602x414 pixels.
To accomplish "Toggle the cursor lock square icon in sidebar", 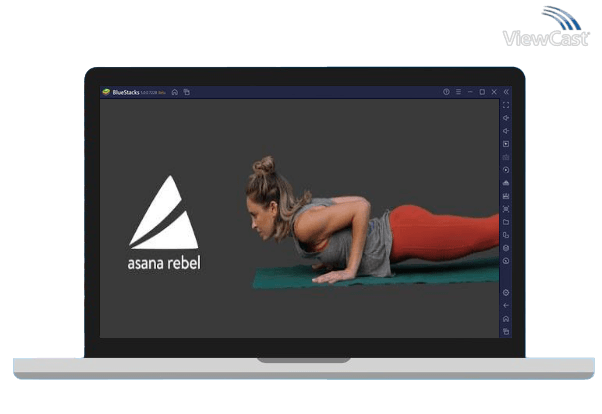I will pos(506,144).
